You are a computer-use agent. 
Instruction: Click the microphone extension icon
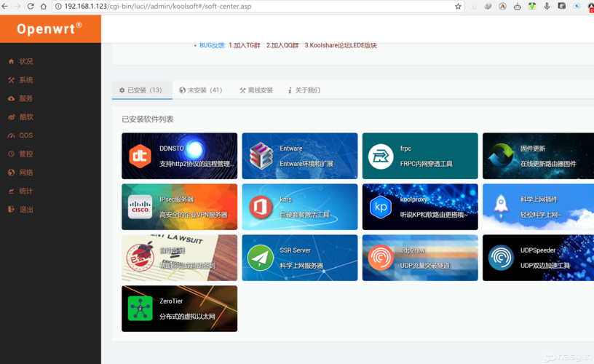click(x=547, y=7)
